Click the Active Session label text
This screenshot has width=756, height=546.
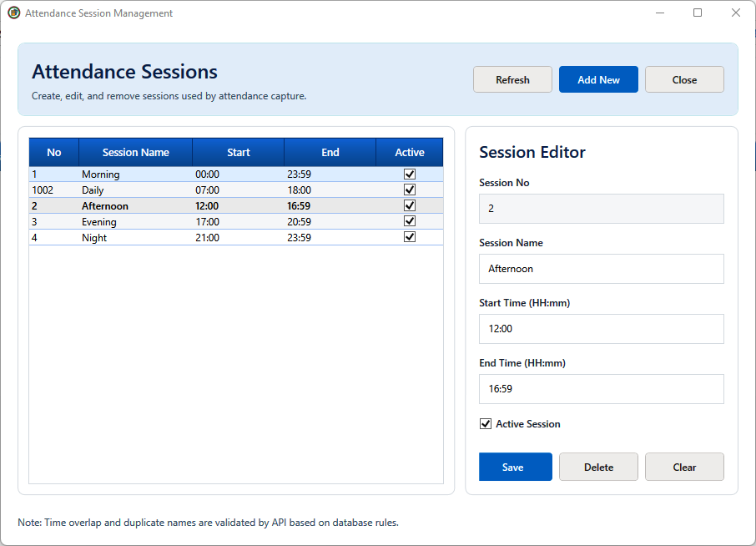click(x=528, y=424)
